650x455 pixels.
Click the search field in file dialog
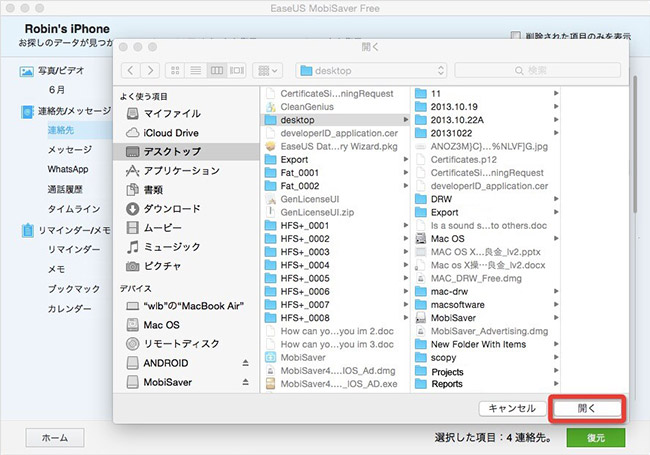tap(538, 70)
